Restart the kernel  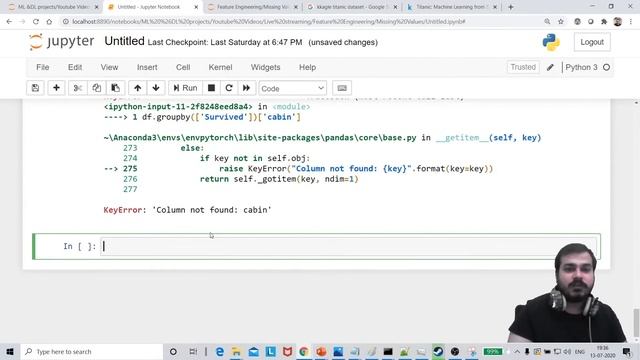pyautogui.click(x=229, y=88)
